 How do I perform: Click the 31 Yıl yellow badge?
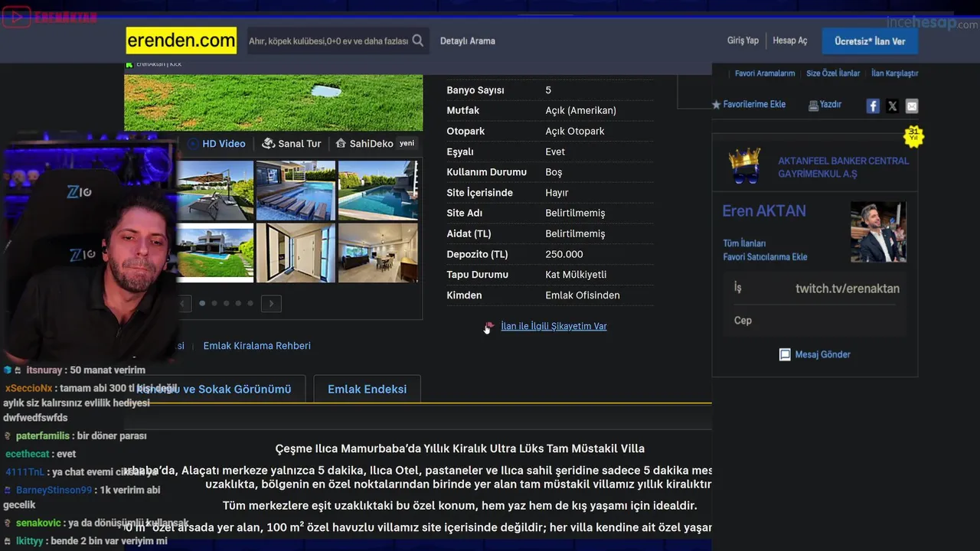(x=913, y=135)
